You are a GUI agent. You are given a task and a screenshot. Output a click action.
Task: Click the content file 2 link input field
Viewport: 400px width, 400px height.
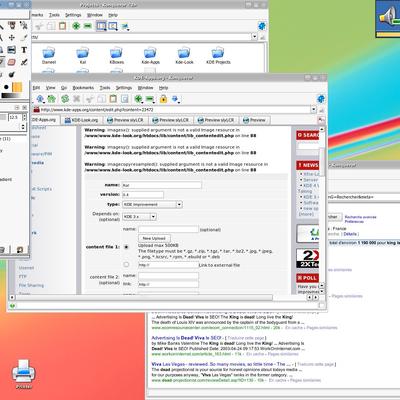coord(168,284)
